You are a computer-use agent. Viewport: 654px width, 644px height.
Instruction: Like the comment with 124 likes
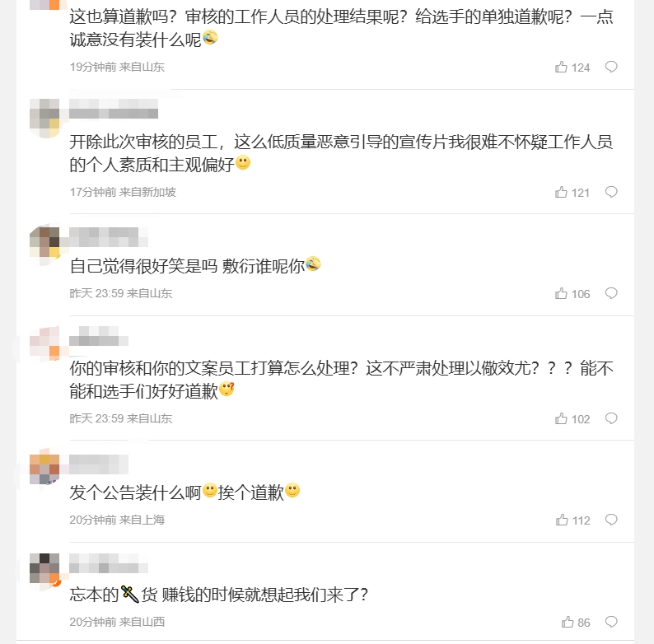[562, 68]
